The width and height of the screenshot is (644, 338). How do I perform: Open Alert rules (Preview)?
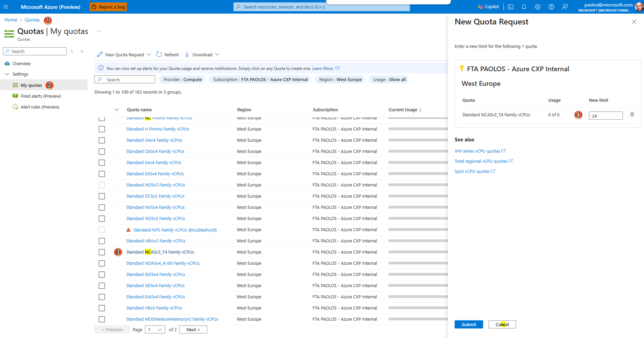[40, 107]
